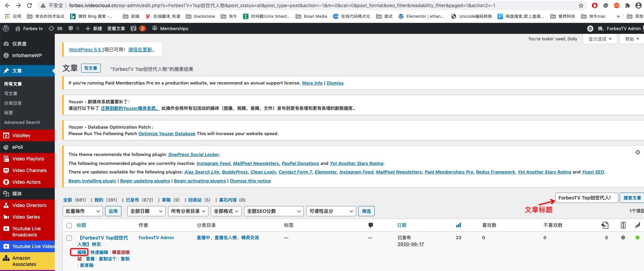Bookmark this page with the star icon
Screen dimensions: 644x271
coord(581,5)
